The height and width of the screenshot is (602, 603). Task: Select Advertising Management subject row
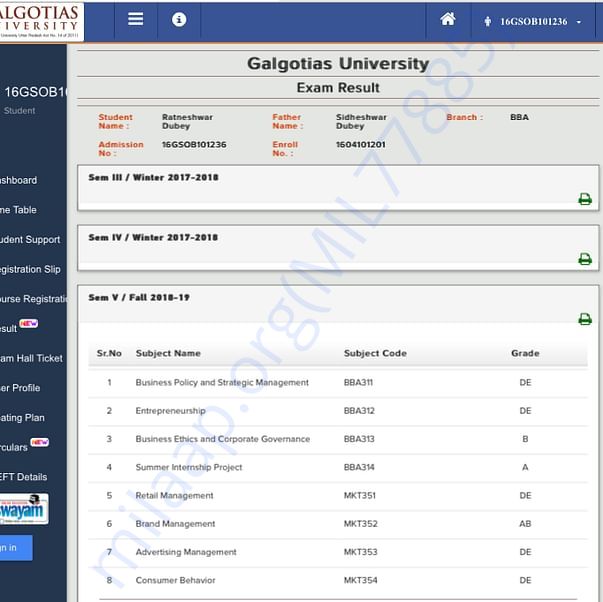(x=338, y=552)
